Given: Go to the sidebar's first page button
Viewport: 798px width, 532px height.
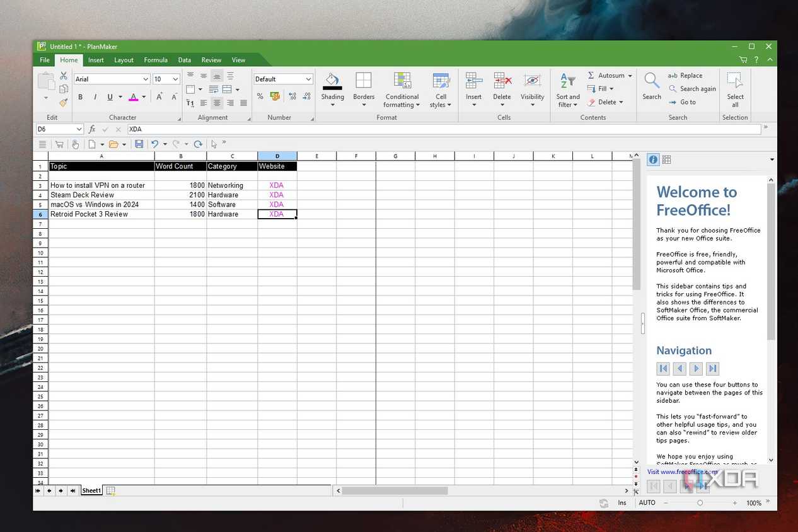Looking at the screenshot, I should tap(662, 369).
